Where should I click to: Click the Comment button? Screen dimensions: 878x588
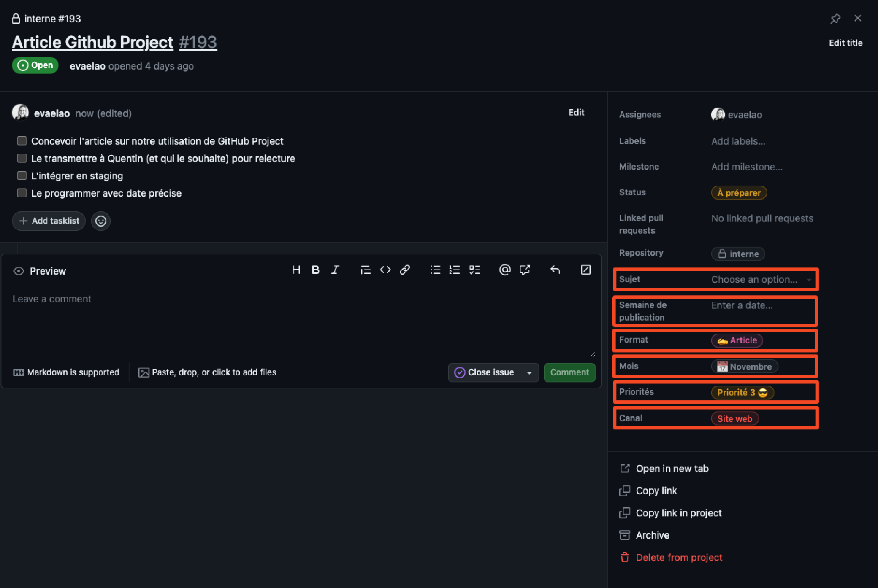tap(569, 372)
